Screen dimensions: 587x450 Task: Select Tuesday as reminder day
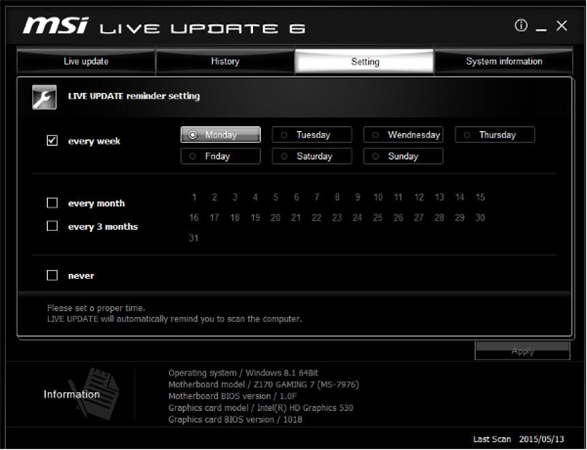click(312, 135)
